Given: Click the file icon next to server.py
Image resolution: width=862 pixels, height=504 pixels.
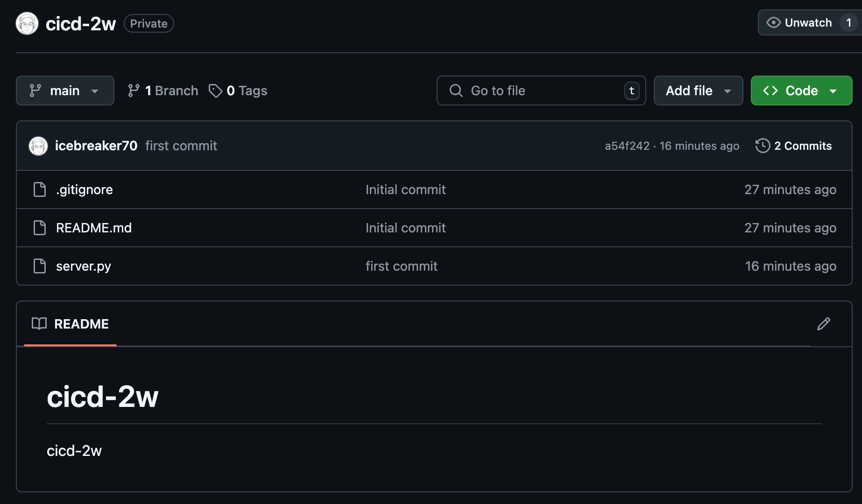Looking at the screenshot, I should (40, 266).
